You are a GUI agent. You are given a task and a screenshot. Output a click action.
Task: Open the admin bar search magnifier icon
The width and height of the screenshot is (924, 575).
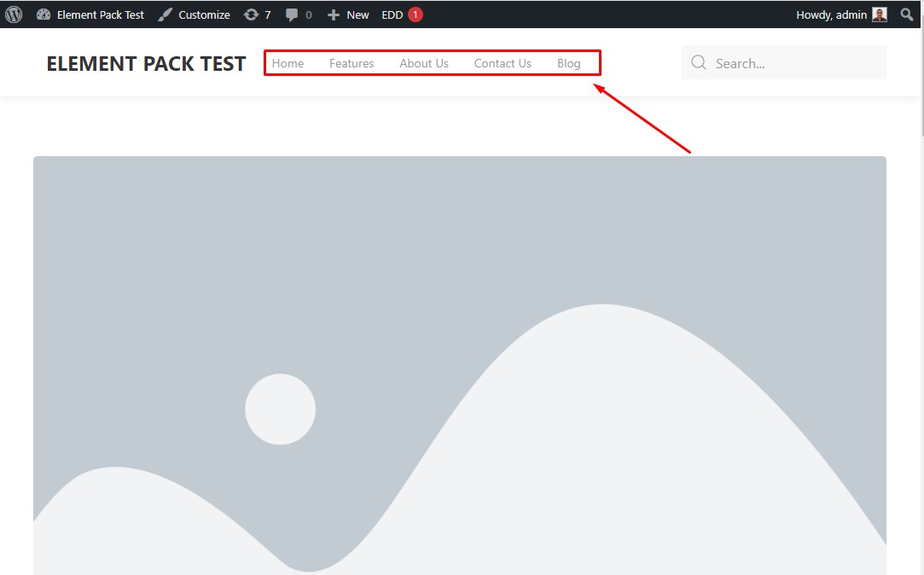coord(906,15)
